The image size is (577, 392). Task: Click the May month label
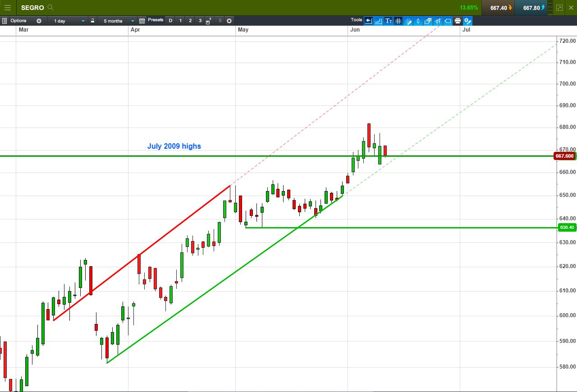pyautogui.click(x=243, y=30)
